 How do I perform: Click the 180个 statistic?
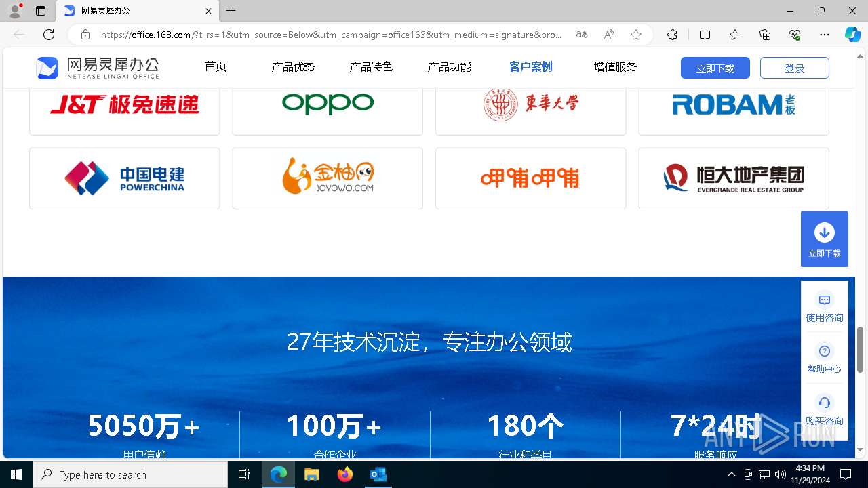[525, 426]
